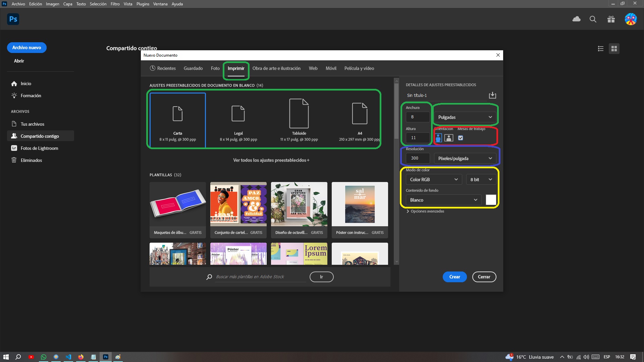
Task: Click the Archivo nuevo button
Action: (27, 48)
